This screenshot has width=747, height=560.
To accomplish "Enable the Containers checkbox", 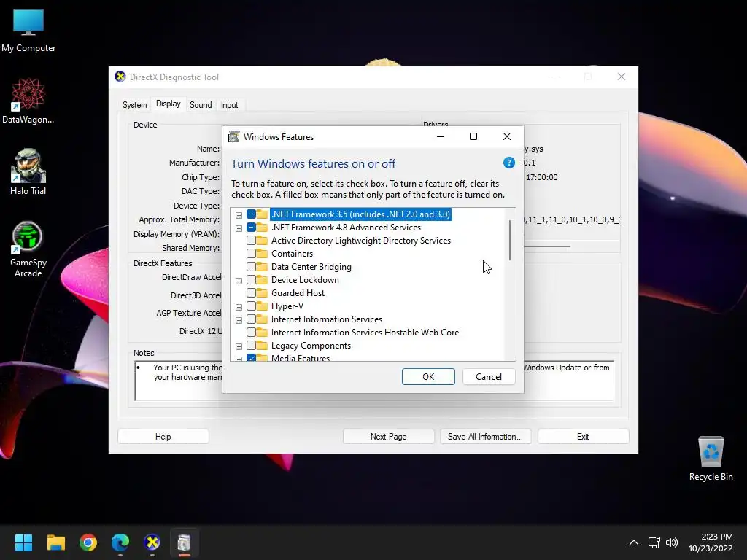I will point(251,254).
